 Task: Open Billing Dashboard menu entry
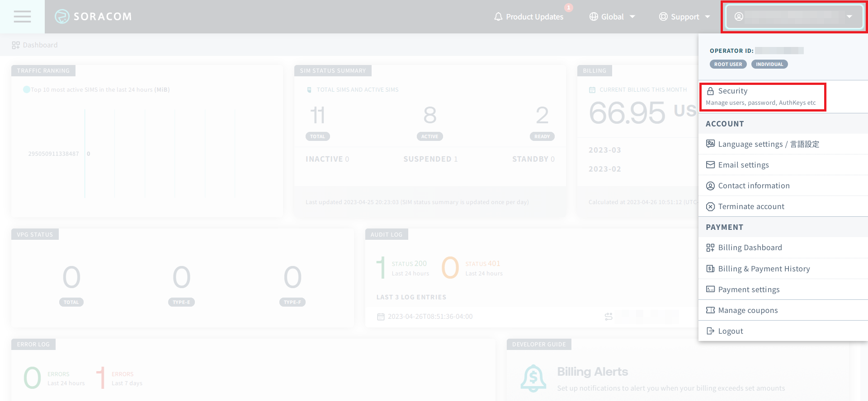point(750,247)
